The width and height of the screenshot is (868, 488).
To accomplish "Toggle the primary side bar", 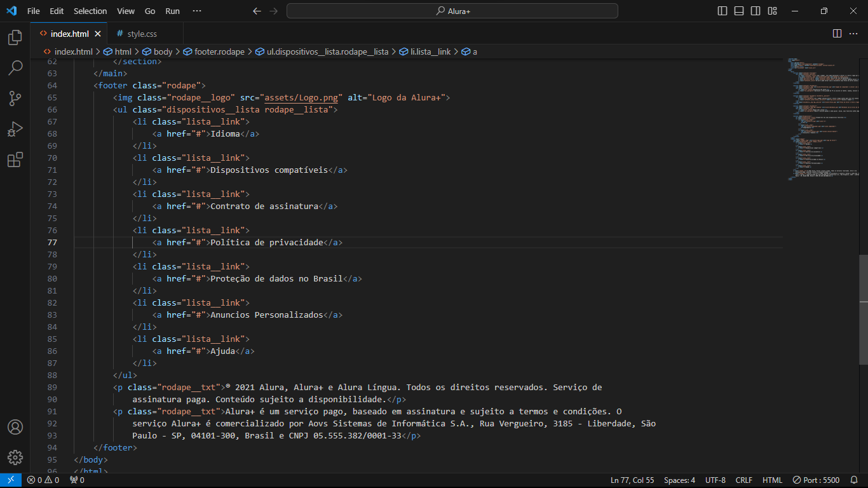I will (x=722, y=11).
